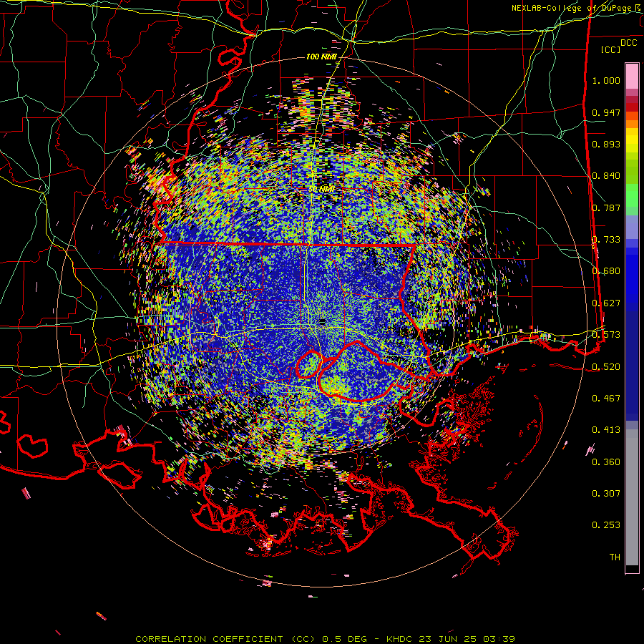644x644 pixels.
Task: Click the TH threshold label on legend
Action: (615, 557)
